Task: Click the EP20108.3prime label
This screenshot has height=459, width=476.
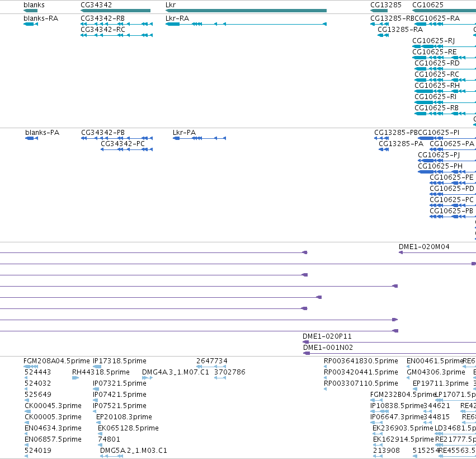Action: pyautogui.click(x=124, y=417)
